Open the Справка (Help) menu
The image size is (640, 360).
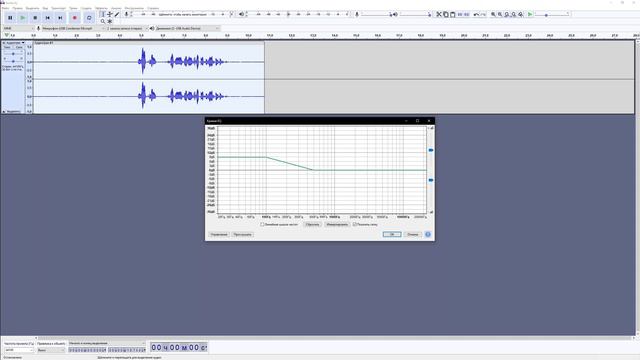tap(153, 8)
